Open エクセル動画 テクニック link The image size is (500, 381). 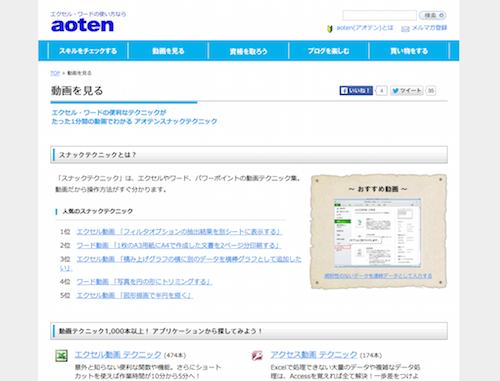[118, 355]
